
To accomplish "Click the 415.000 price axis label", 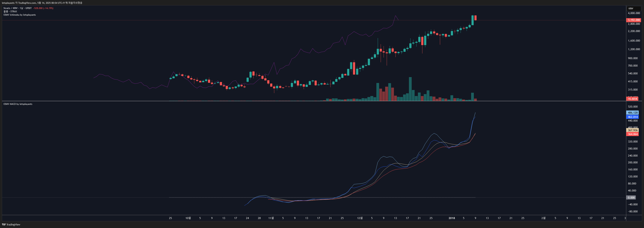I will (632, 81).
